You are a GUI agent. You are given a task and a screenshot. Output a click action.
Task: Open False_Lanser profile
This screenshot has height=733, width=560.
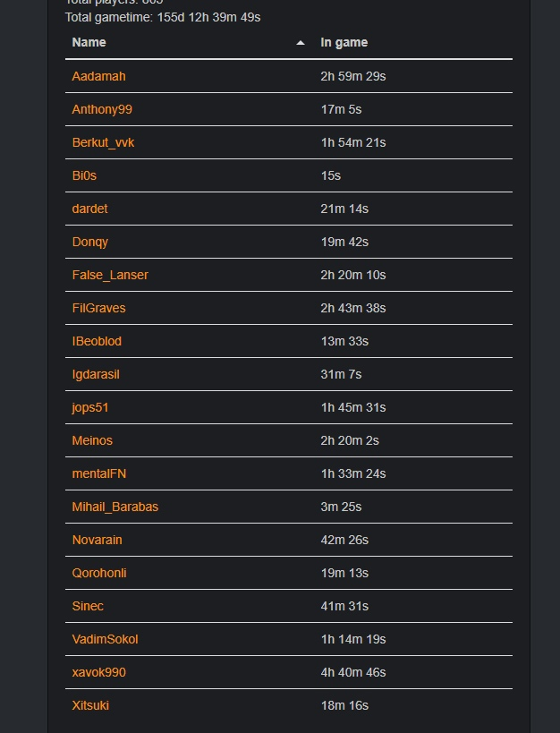[110, 275]
